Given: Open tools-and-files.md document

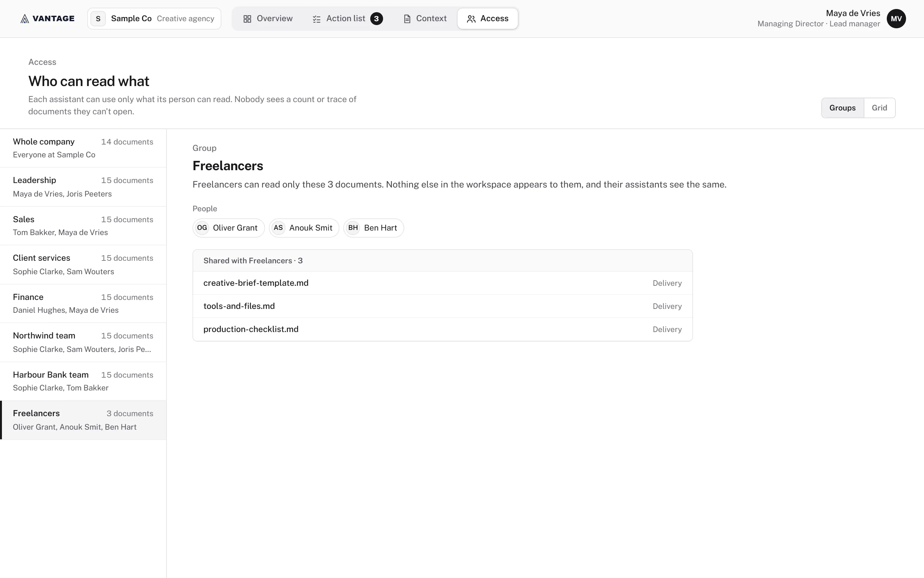Looking at the screenshot, I should 442,306.
